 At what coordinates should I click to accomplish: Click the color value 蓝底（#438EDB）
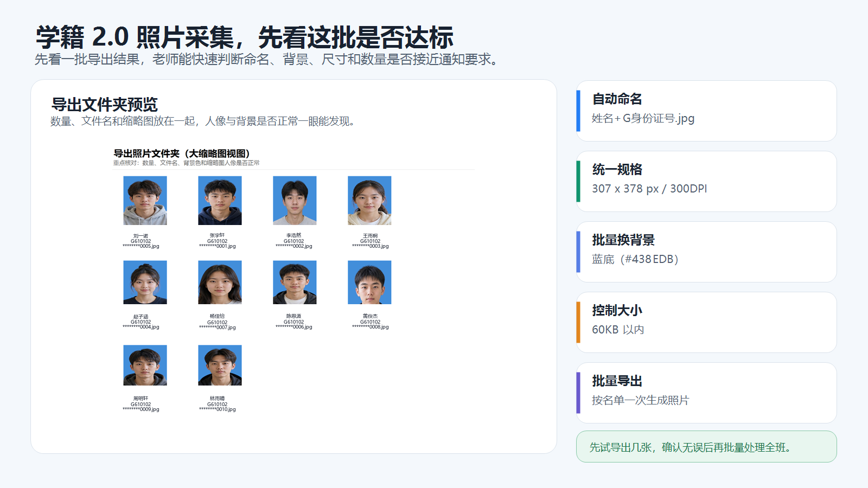point(635,259)
